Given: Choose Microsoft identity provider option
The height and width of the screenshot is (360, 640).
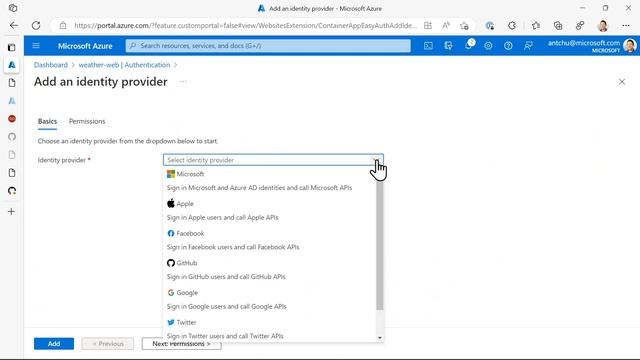Looking at the screenshot, I should (x=269, y=181).
